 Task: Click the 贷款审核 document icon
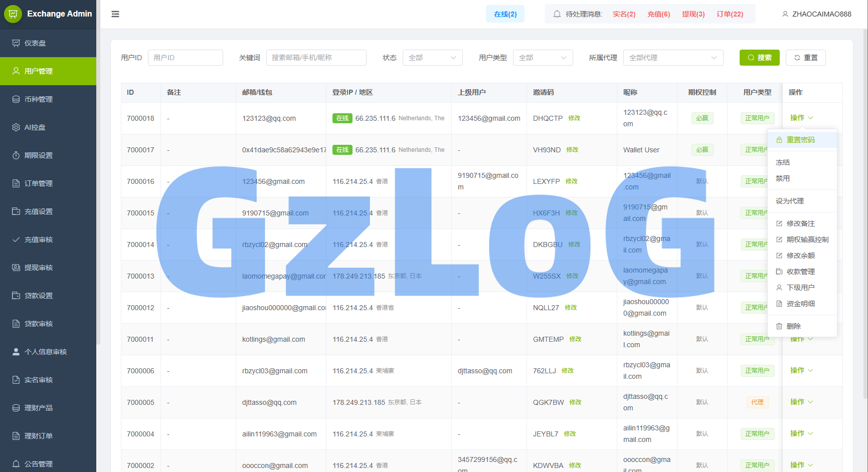(16, 324)
